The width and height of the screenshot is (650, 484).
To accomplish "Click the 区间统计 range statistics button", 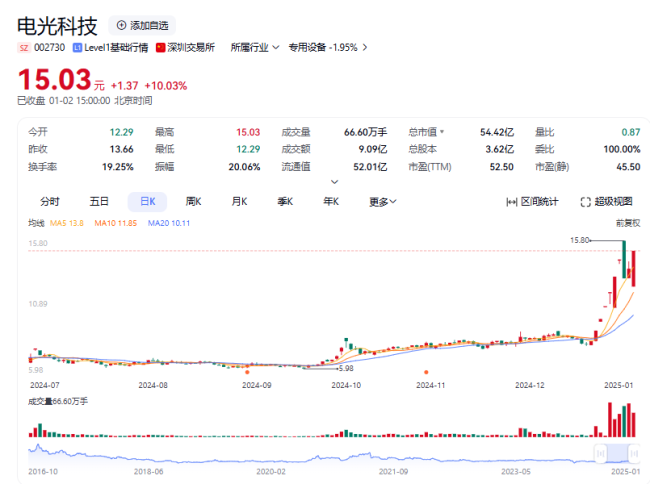I will pyautogui.click(x=532, y=202).
